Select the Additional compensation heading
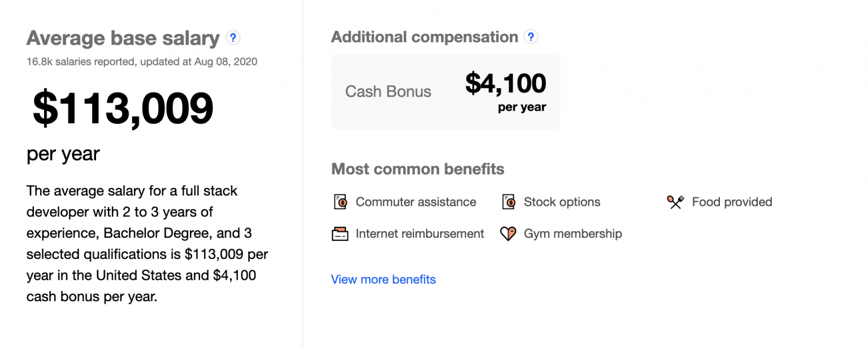 coord(424,37)
